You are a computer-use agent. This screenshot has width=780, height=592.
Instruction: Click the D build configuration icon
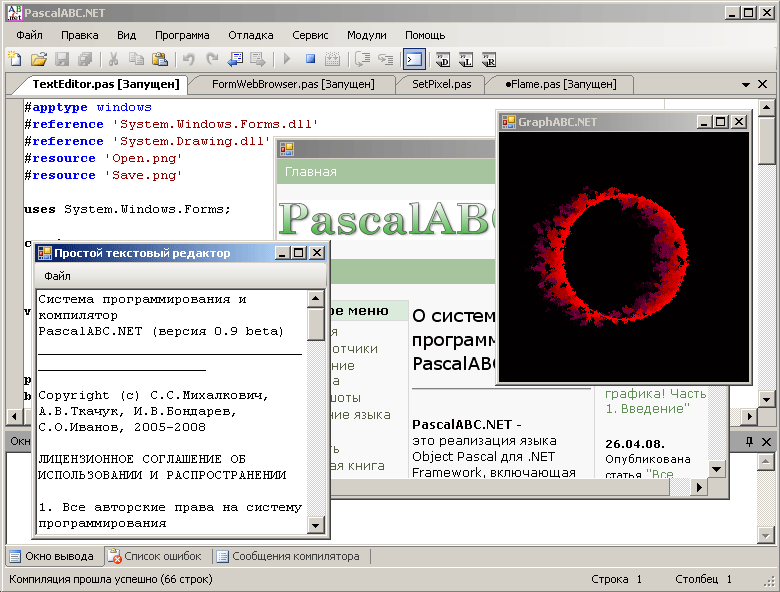442,60
